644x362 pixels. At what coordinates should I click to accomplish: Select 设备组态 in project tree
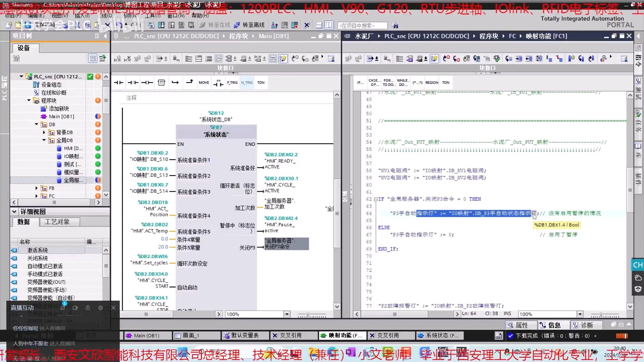[x=51, y=84]
